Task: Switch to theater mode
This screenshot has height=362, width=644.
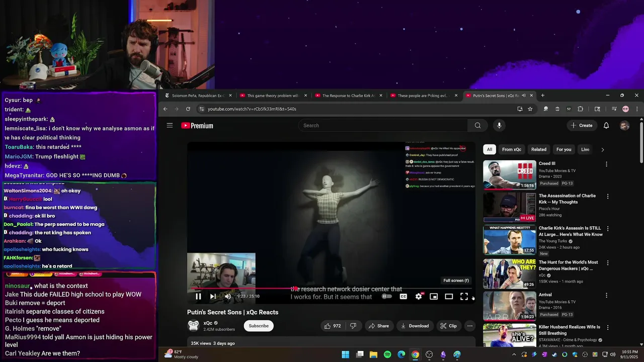Action: pos(449,297)
